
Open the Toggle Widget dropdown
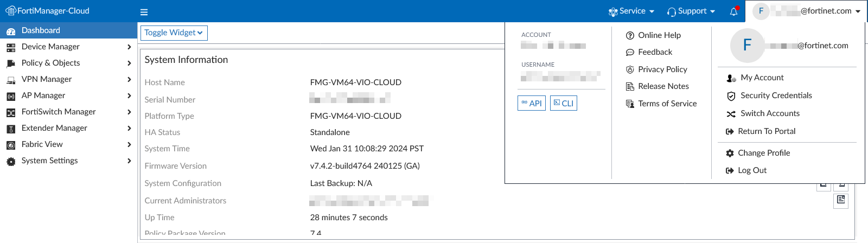[x=174, y=33]
